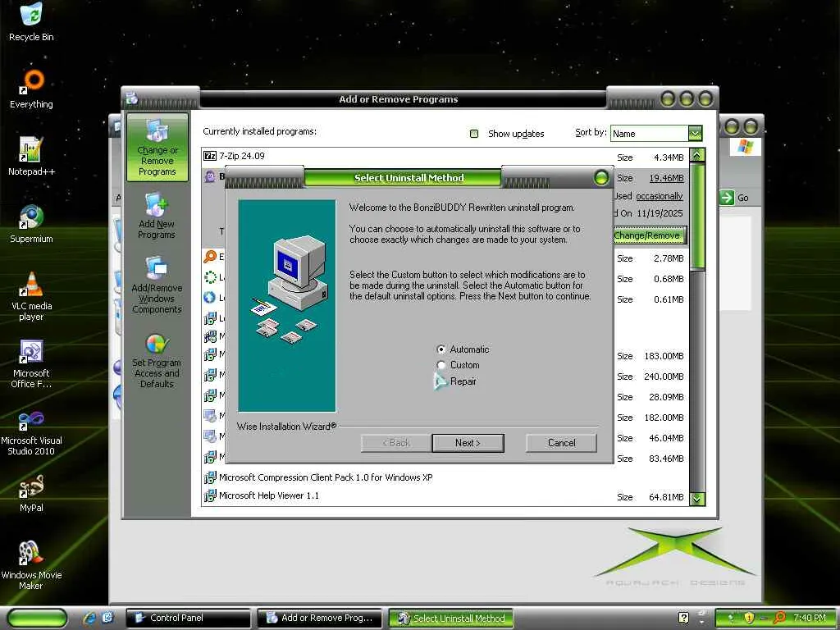The height and width of the screenshot is (630, 840).
Task: Select the 7-Zip 24.09 list entry
Action: (445, 157)
